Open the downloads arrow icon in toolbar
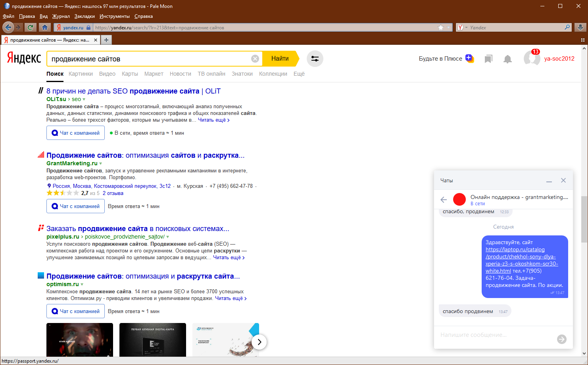 580,27
